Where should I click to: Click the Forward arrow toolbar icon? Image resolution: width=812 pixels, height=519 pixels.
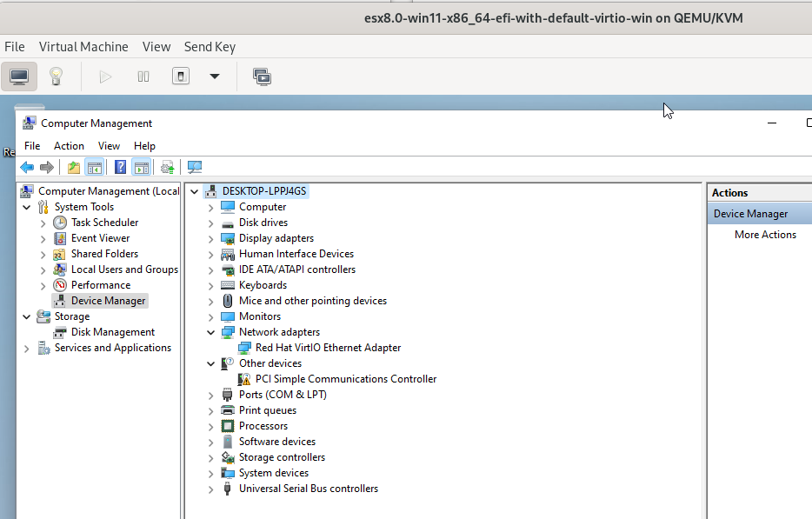coord(47,167)
